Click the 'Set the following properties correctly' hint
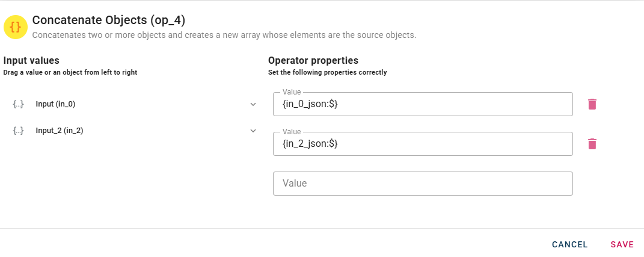This screenshot has width=644, height=257. pyautogui.click(x=327, y=72)
